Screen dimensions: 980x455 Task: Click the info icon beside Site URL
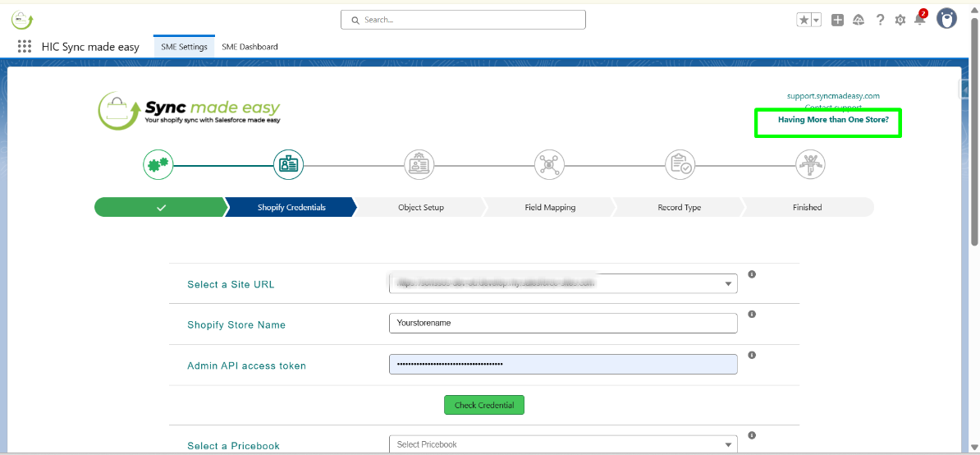coord(752,273)
